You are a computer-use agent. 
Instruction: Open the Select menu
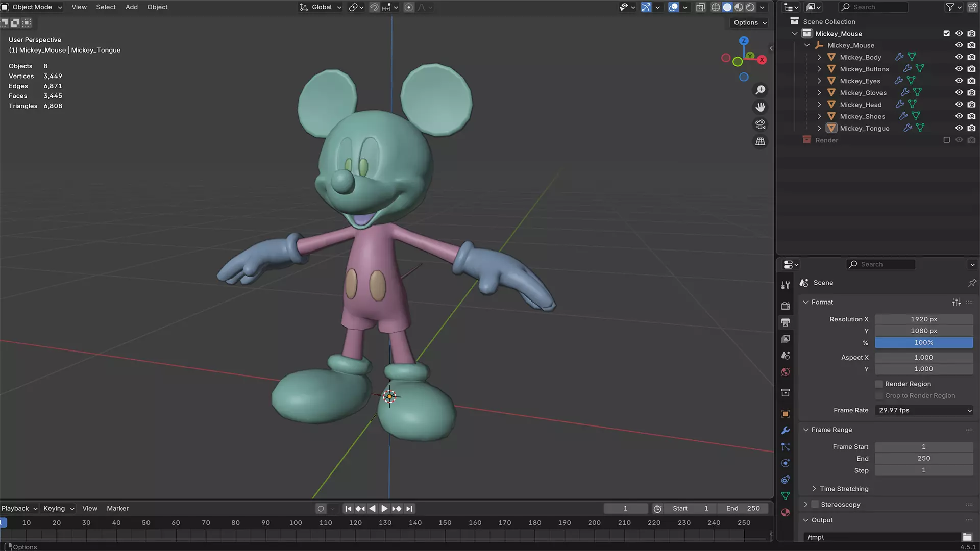[106, 7]
